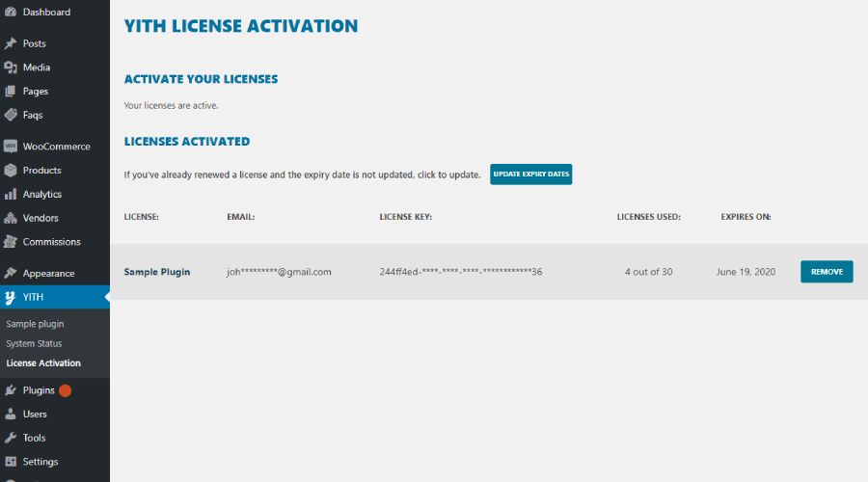The width and height of the screenshot is (868, 482).
Task: Click the Commissions icon in sidebar
Action: click(x=11, y=241)
